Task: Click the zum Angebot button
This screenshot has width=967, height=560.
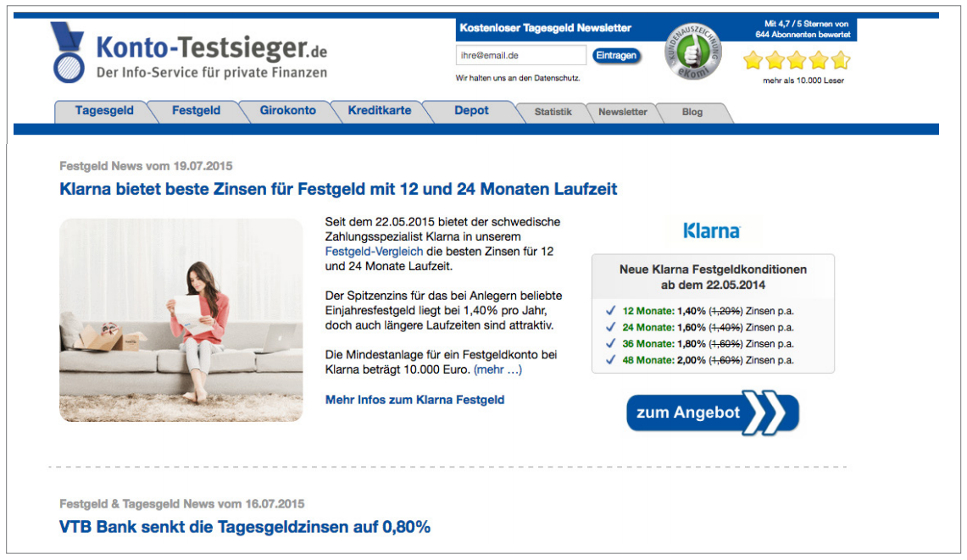Action: click(x=713, y=413)
